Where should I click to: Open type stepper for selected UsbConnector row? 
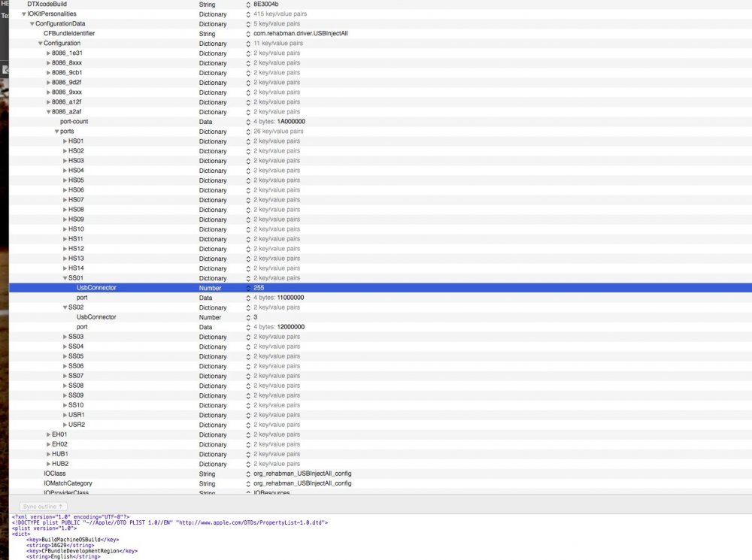[x=248, y=288]
